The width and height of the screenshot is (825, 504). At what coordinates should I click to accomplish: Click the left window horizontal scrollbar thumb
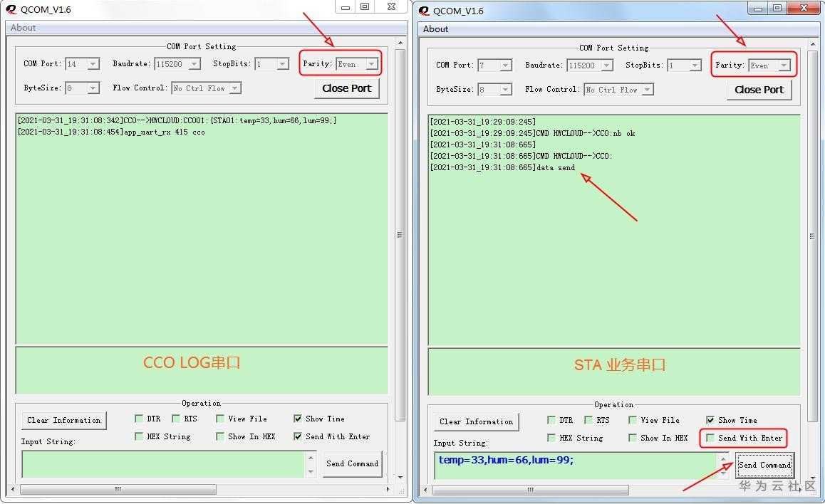[x=118, y=489]
